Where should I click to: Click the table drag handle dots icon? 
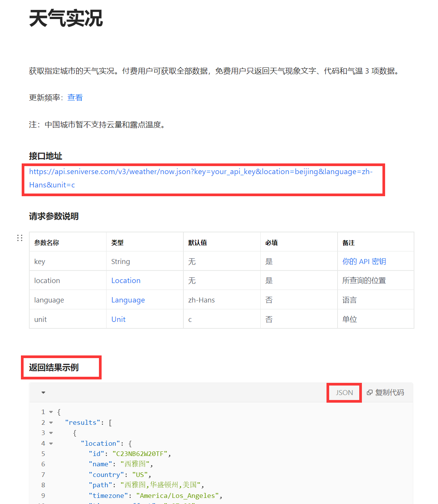tap(20, 238)
